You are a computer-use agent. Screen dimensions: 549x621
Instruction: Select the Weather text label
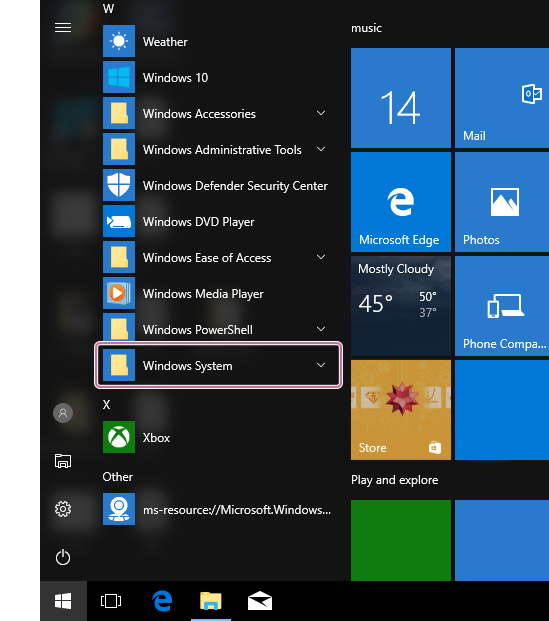165,42
